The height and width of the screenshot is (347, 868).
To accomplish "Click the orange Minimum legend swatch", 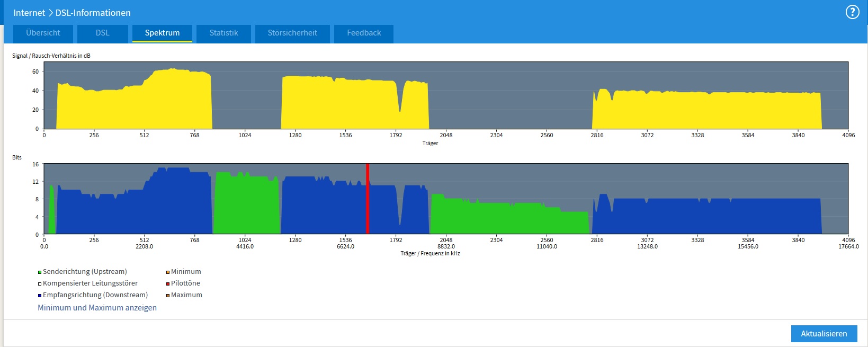I will [x=168, y=272].
